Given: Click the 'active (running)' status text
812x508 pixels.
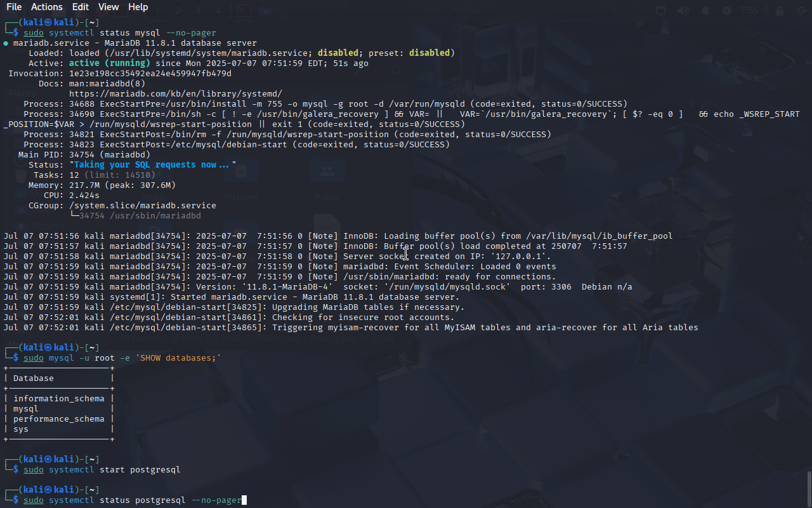Looking at the screenshot, I should pyautogui.click(x=110, y=63).
